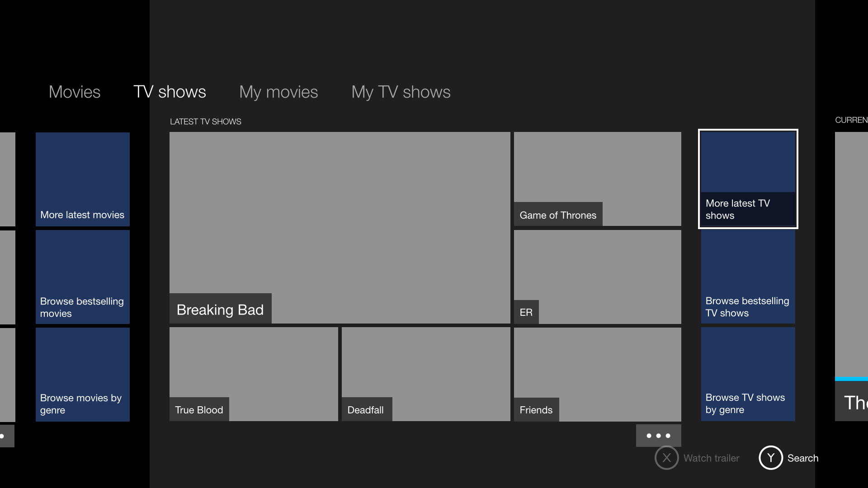Select the TV shows tab
This screenshot has width=868, height=488.
click(170, 92)
